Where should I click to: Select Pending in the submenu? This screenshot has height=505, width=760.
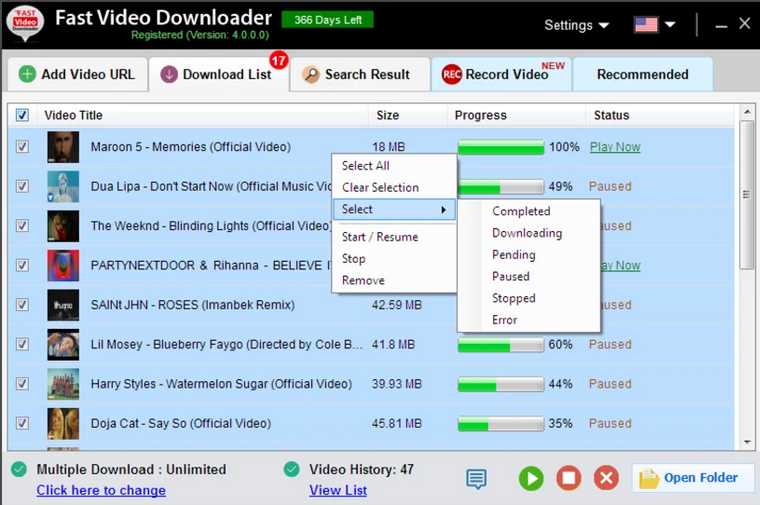(529, 255)
